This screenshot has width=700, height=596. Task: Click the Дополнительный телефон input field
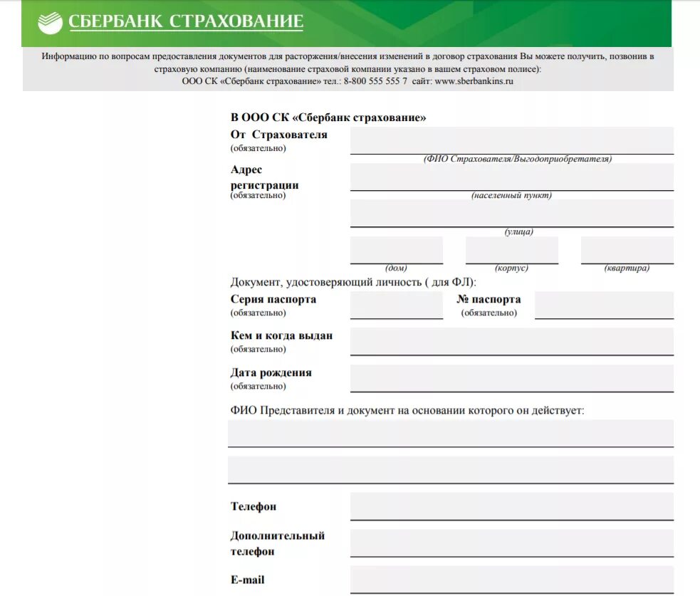click(x=511, y=543)
